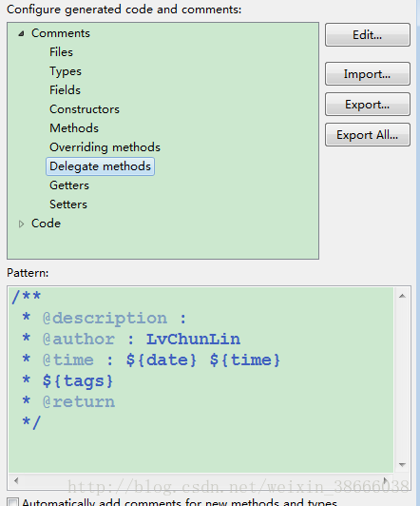Click the Pattern scroll down arrow
The height and width of the screenshot is (506, 420).
coord(402,465)
